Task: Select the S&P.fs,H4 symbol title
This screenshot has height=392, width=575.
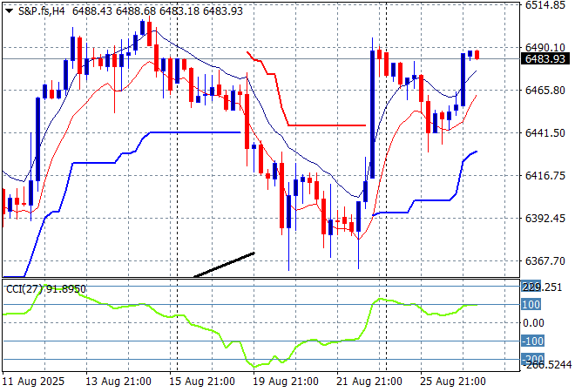Action: click(x=42, y=11)
